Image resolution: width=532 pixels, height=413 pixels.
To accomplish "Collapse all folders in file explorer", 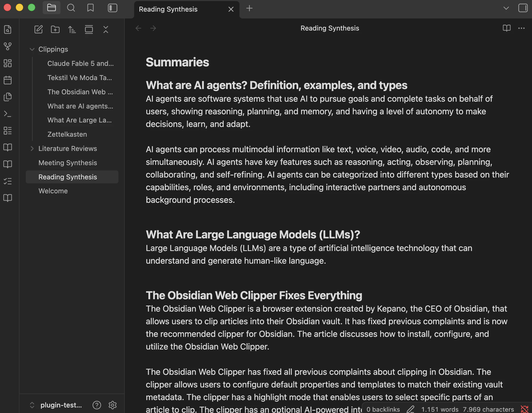I will [x=106, y=29].
